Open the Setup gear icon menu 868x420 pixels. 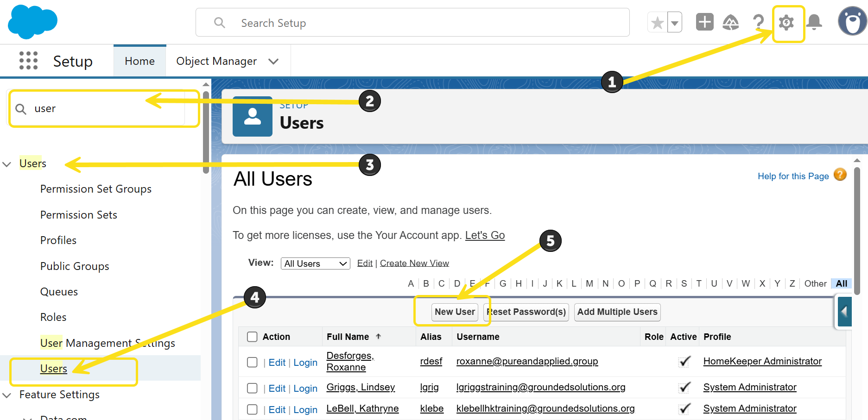pos(786,23)
